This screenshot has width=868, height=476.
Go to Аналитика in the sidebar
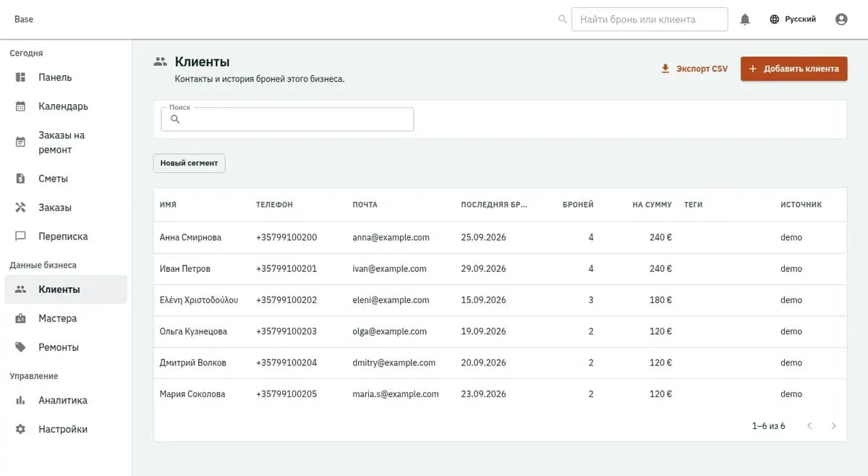(66, 400)
